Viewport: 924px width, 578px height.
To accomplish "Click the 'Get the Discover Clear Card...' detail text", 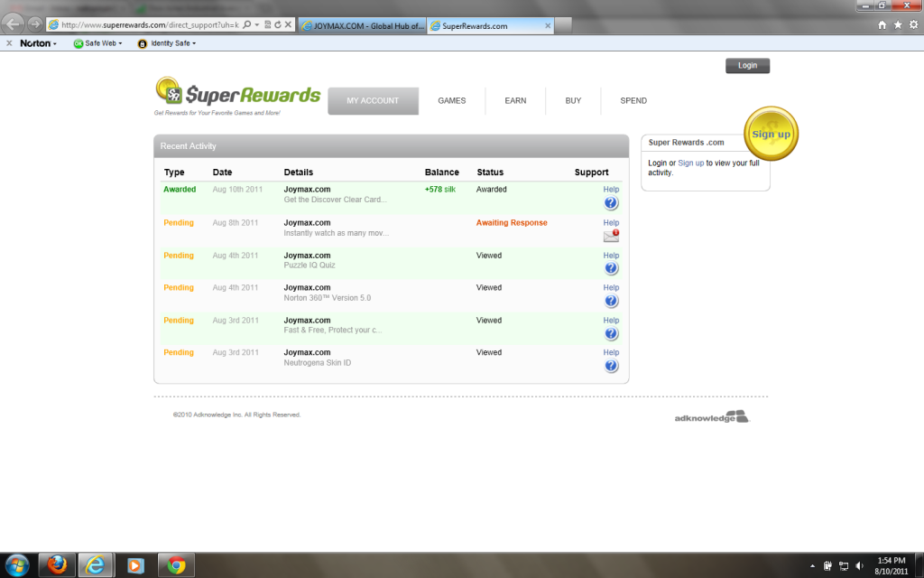I will 336,200.
